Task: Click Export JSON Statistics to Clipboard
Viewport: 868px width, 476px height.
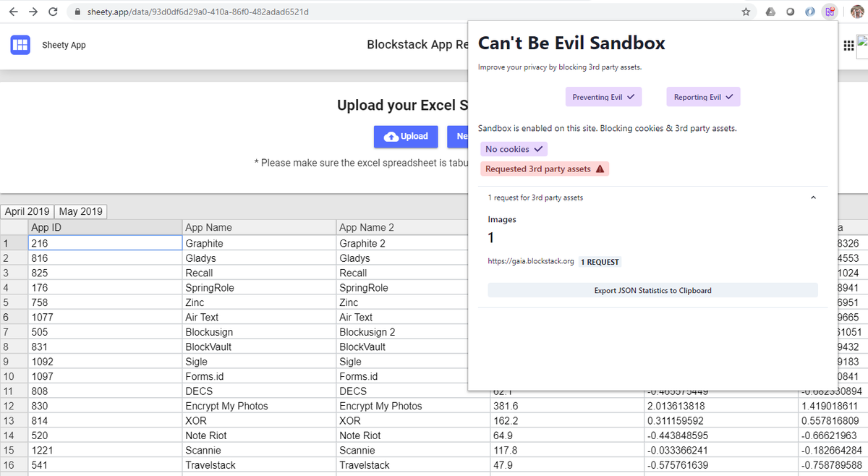Action: 652,290
